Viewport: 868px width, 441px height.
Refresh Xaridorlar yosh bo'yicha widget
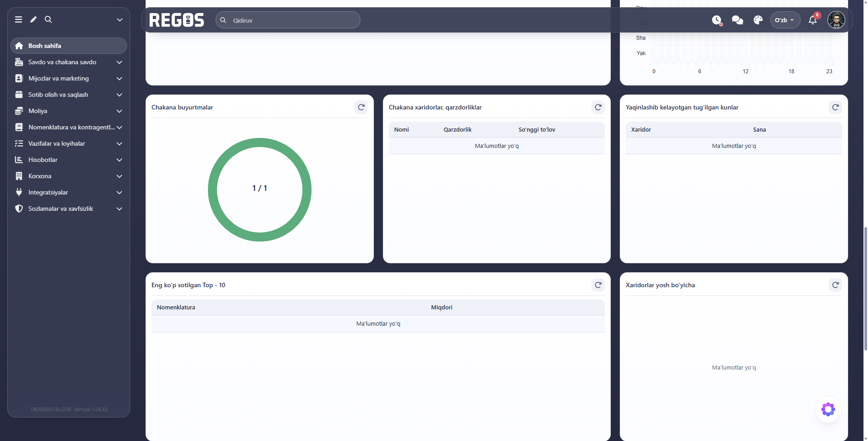835,285
